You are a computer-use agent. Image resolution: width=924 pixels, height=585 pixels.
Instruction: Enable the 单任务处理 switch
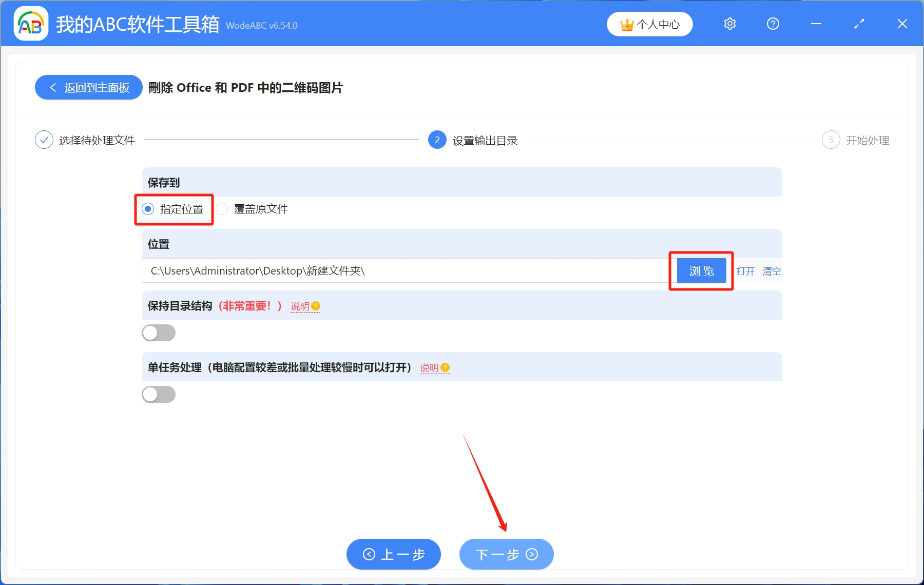coord(159,394)
